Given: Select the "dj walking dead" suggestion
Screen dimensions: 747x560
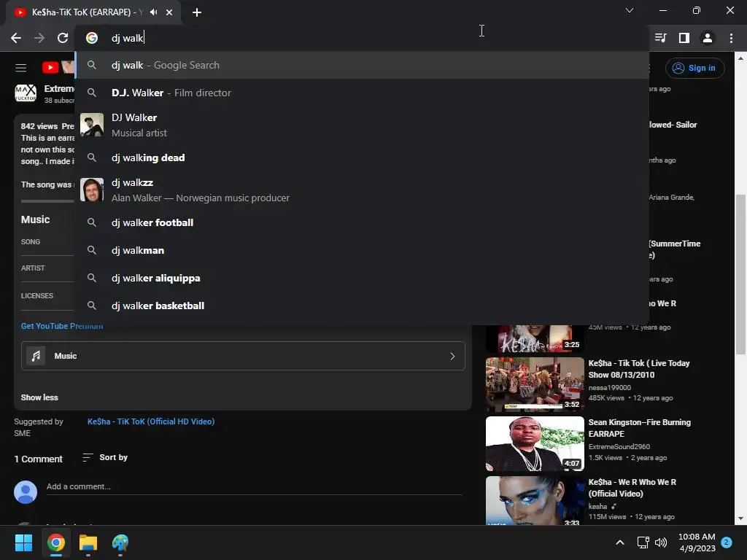Looking at the screenshot, I should pyautogui.click(x=362, y=157).
